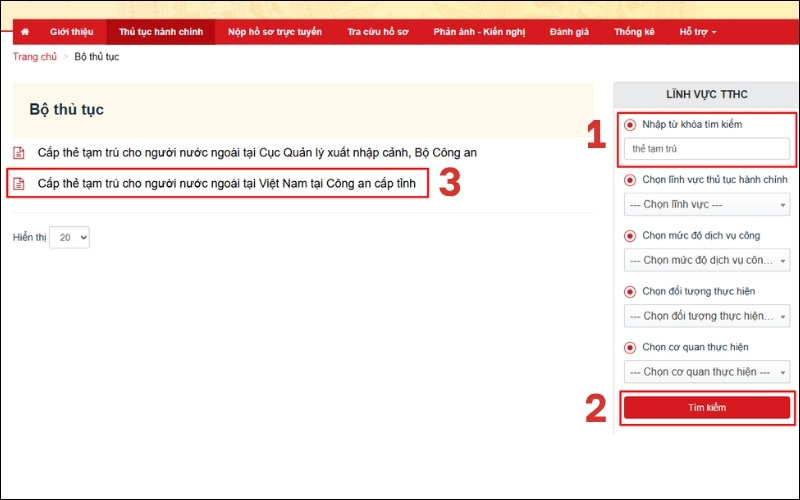The height and width of the screenshot is (500, 800).
Task: Select the 'Chọn lĩnh vực thủ tục hành chính' radio
Action: [x=630, y=180]
